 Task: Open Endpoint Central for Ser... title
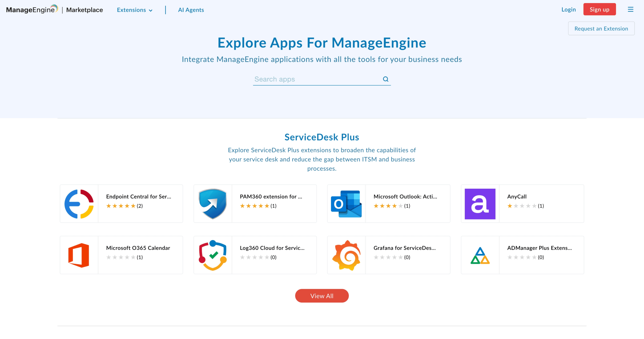pos(139,197)
